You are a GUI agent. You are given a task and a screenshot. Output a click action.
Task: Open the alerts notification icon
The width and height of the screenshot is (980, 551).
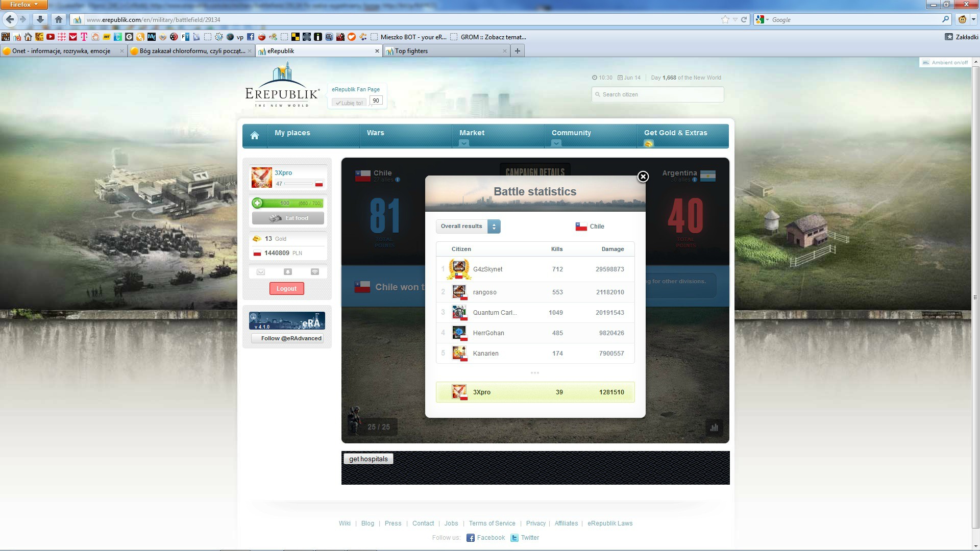click(288, 272)
